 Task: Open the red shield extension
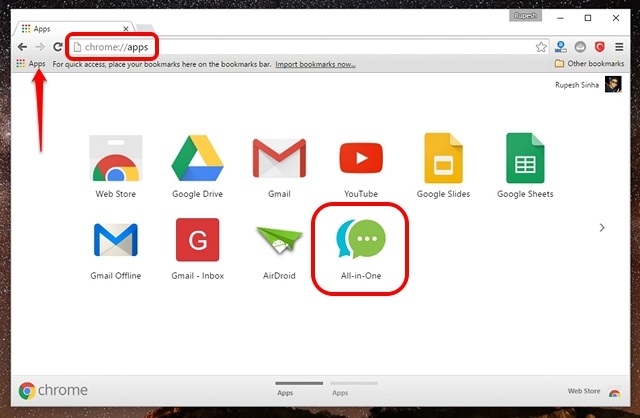599,47
